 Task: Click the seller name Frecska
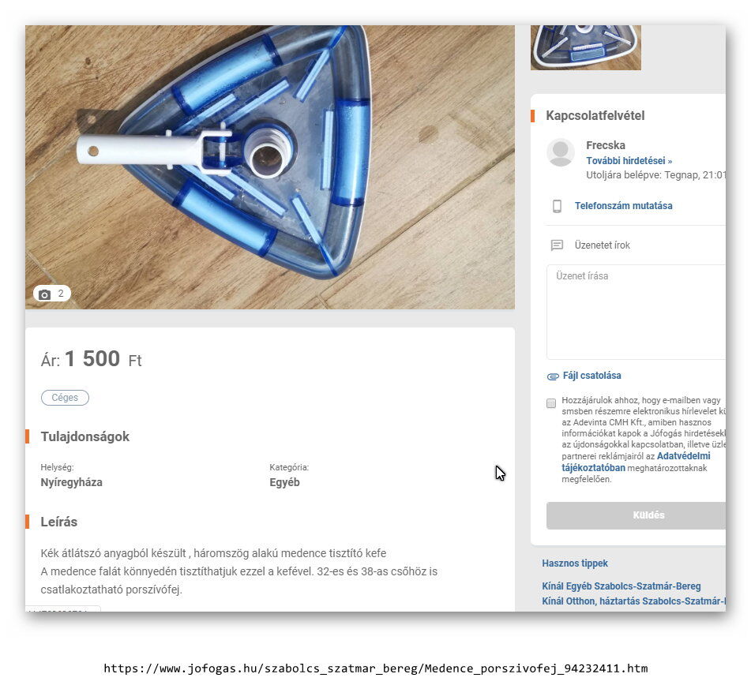606,145
